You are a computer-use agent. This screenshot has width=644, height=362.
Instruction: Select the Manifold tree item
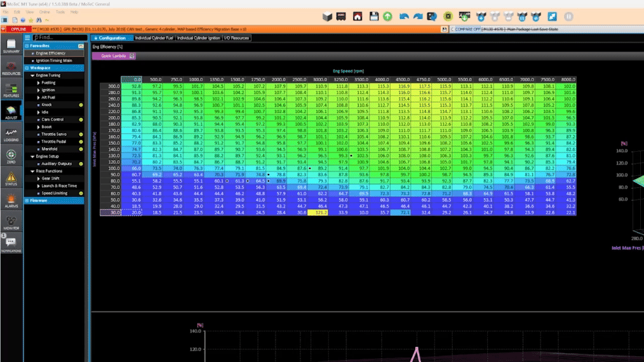click(x=50, y=149)
